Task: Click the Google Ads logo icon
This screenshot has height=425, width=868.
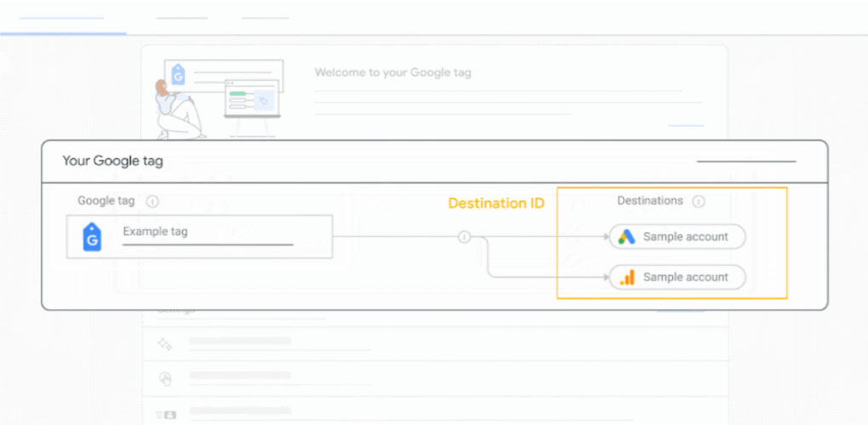Action: pos(626,237)
